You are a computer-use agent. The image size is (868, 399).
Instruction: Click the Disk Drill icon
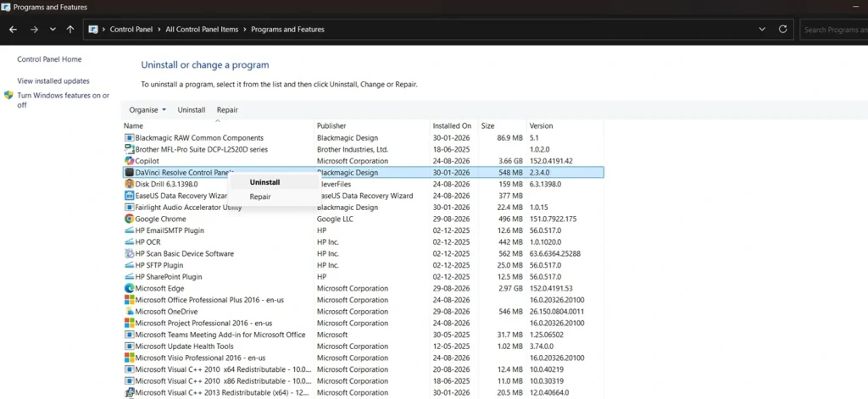point(129,184)
